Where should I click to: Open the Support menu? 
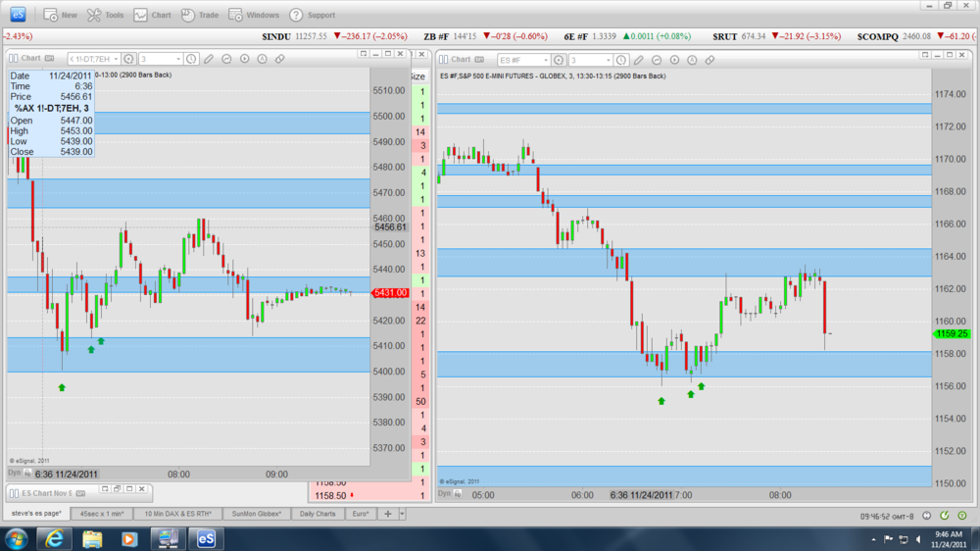click(x=313, y=15)
